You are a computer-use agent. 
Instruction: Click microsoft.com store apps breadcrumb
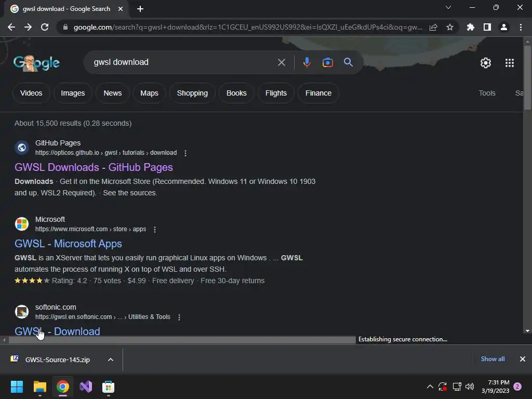pos(90,229)
